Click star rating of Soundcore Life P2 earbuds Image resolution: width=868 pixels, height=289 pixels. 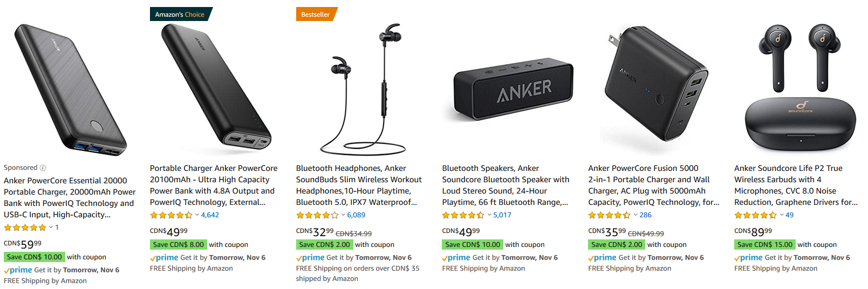click(755, 215)
